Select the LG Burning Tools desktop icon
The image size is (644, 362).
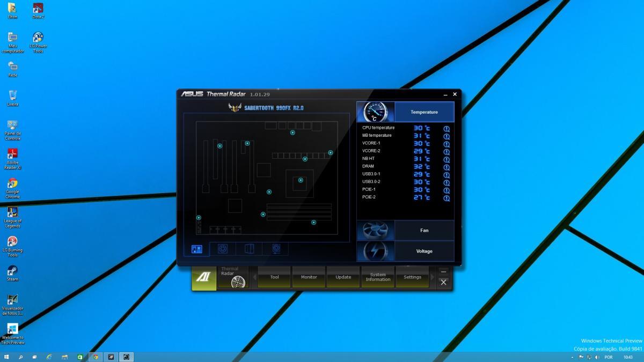point(12,246)
